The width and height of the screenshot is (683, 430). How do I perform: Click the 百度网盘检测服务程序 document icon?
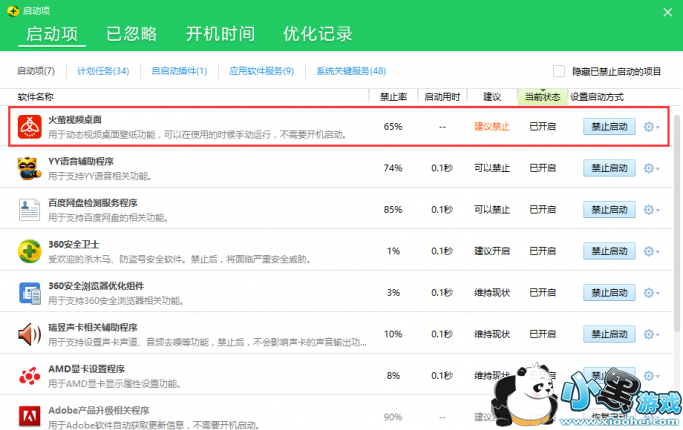(30, 210)
